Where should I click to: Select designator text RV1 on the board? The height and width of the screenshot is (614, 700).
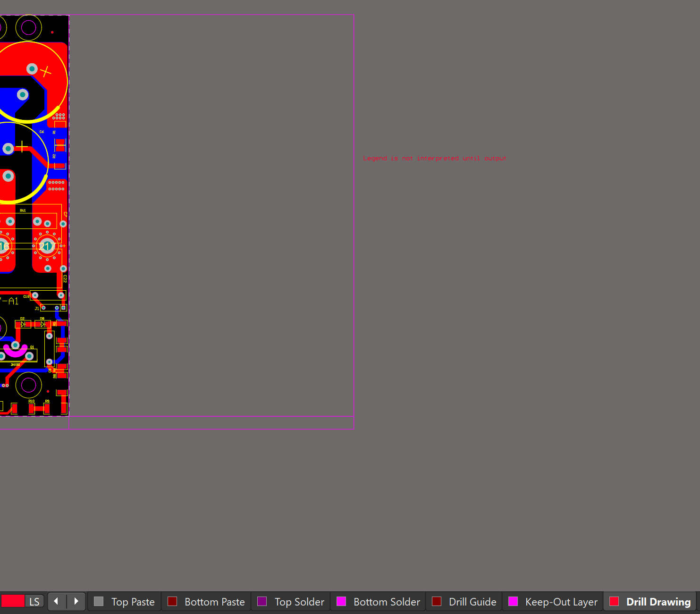[23, 210]
